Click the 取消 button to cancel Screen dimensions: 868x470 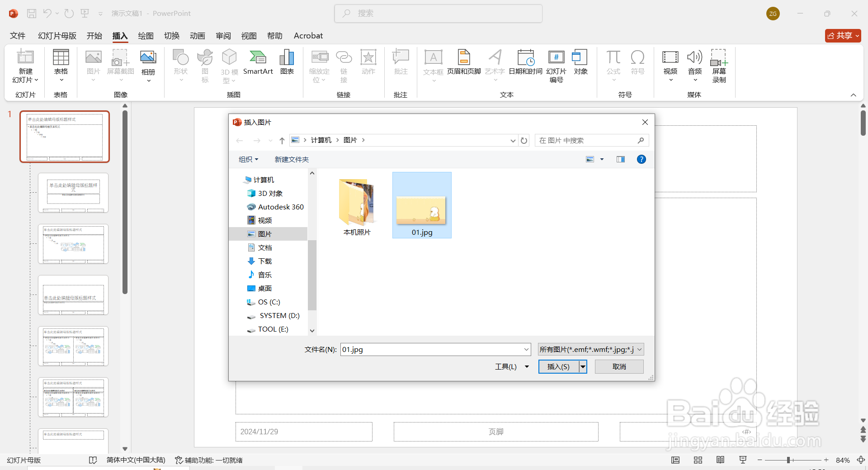click(619, 366)
